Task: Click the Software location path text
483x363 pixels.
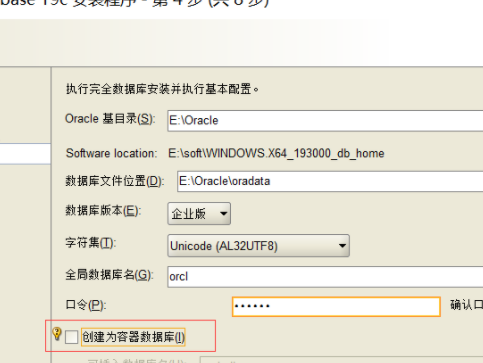Action: 276,153
